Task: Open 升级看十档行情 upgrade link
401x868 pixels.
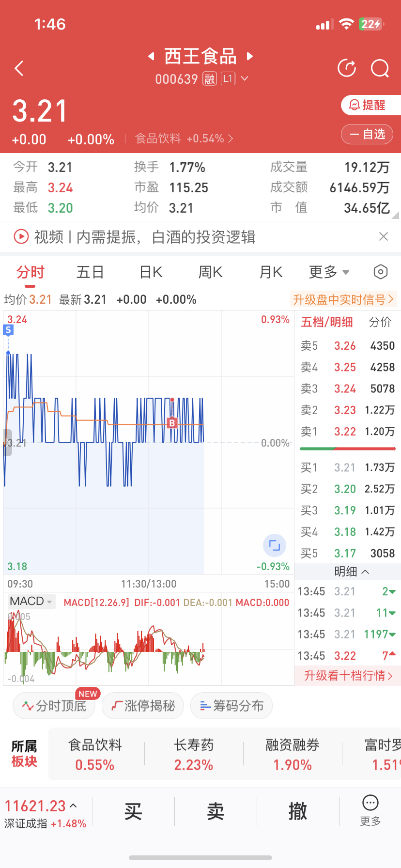Action: [348, 676]
